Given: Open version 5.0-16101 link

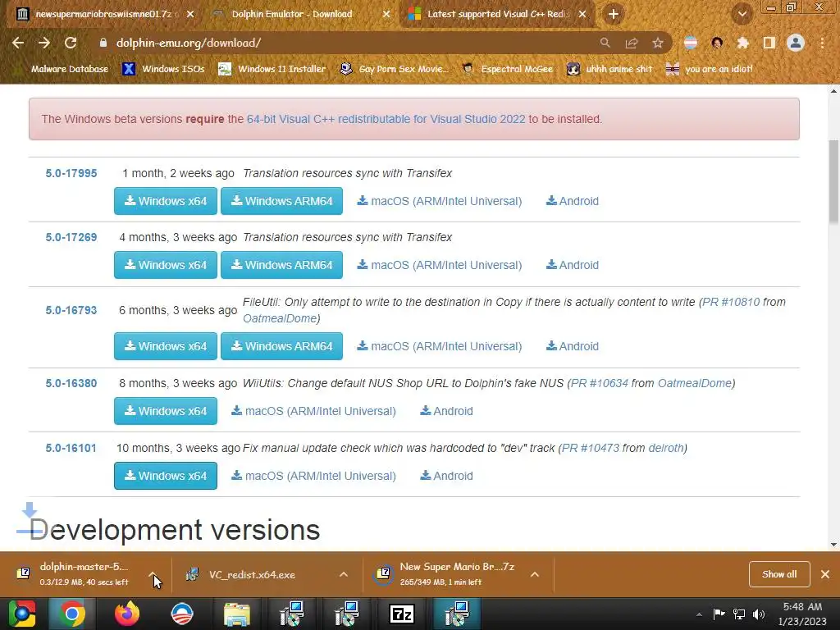Looking at the screenshot, I should [71, 449].
